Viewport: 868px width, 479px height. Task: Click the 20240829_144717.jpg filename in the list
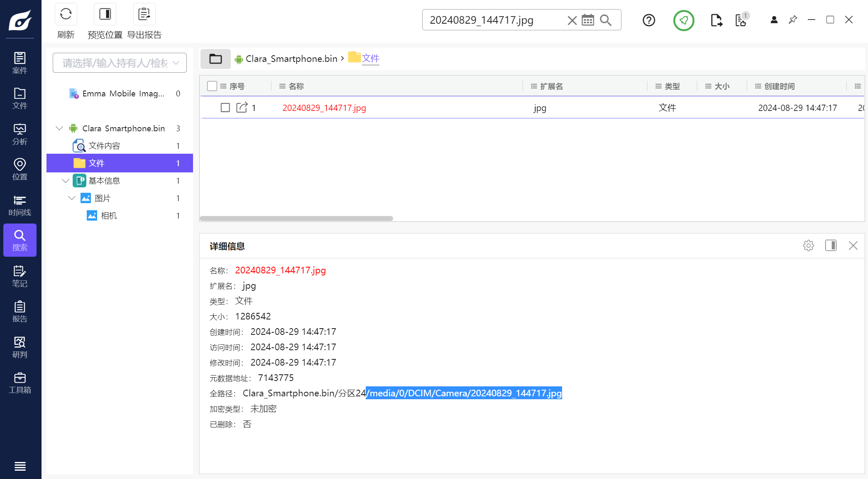(x=324, y=108)
